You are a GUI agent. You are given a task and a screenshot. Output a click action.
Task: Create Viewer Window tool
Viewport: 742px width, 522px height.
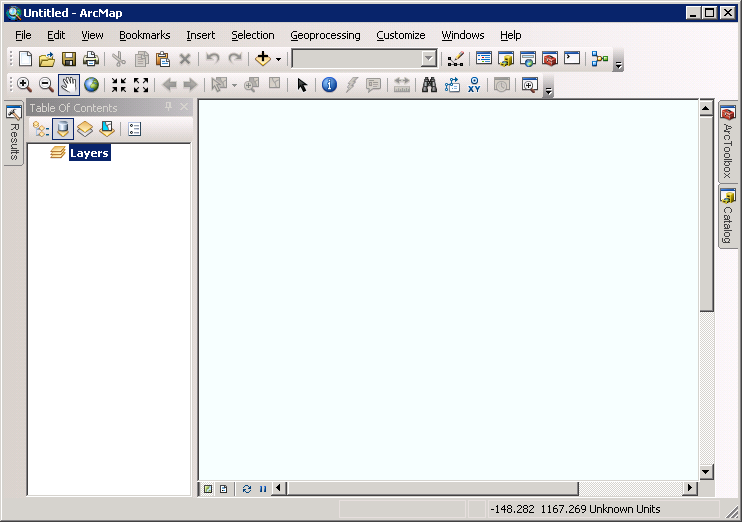[x=530, y=85]
